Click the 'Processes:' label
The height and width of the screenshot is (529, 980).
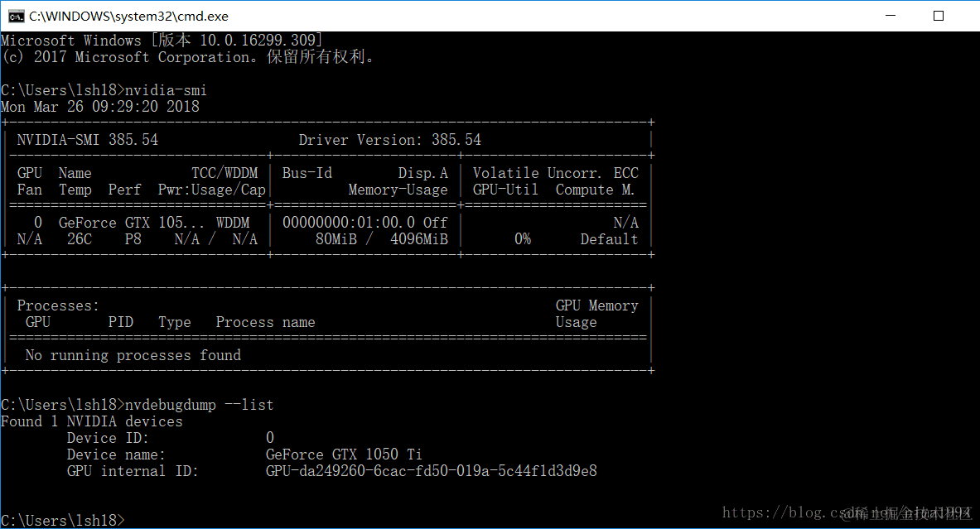click(58, 306)
